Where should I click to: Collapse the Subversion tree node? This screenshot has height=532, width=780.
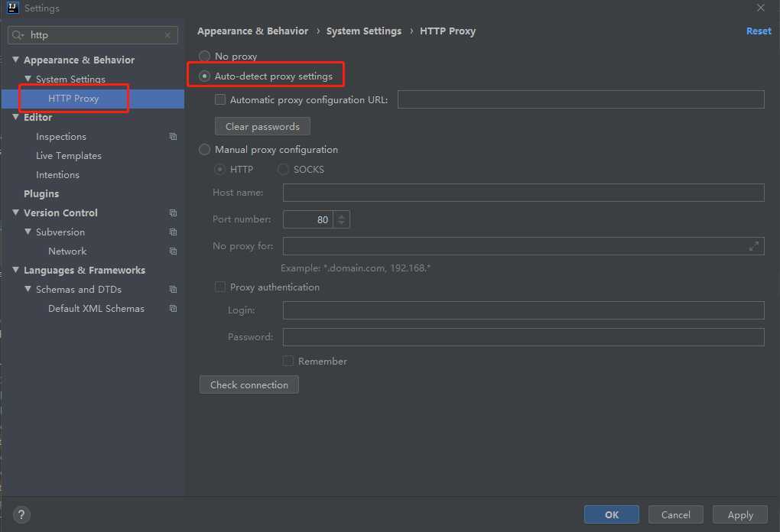pyautogui.click(x=28, y=232)
